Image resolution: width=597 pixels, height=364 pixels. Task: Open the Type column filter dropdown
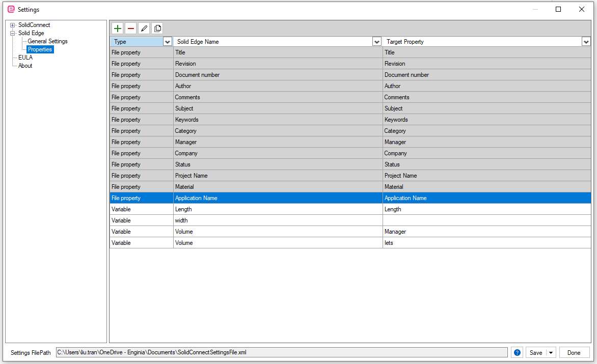(x=168, y=42)
